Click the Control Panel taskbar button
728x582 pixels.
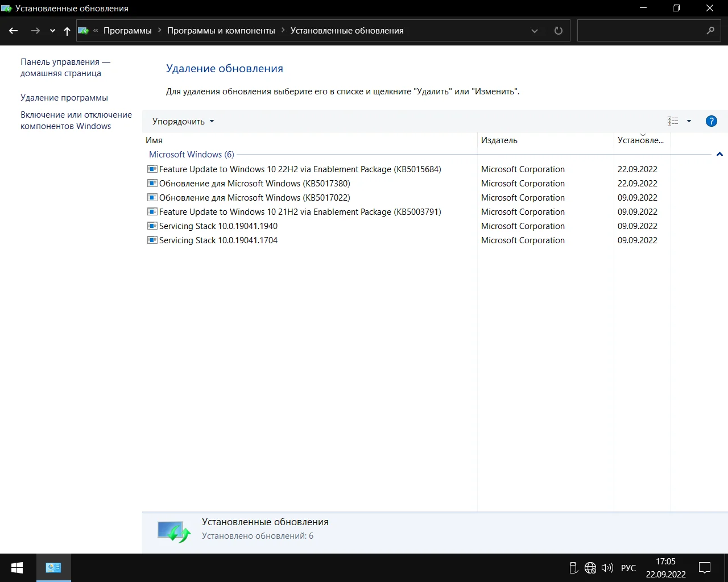pyautogui.click(x=53, y=568)
